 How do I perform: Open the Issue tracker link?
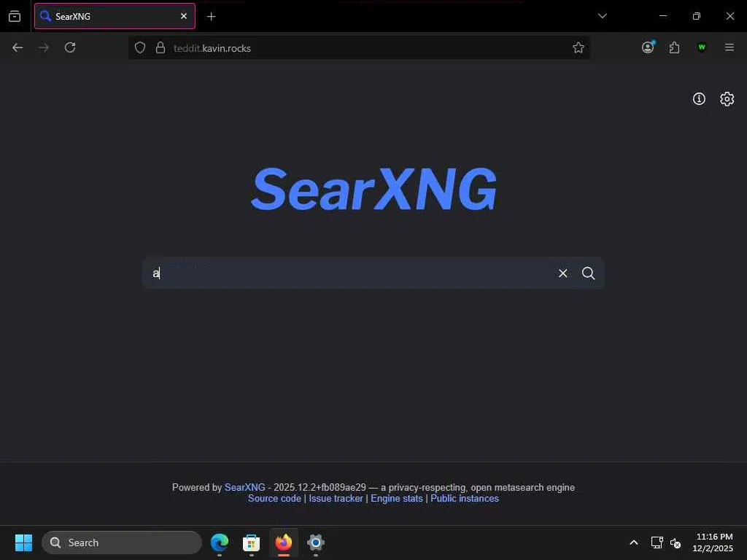[x=336, y=498]
